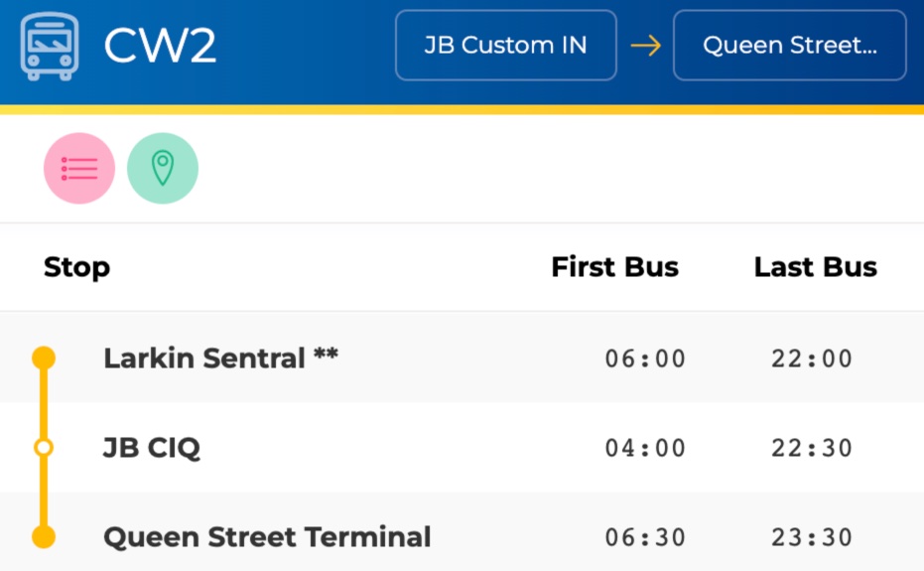The image size is (924, 571).
Task: Select the Larkin Sentral stop row
Action: pyautogui.click(x=462, y=357)
